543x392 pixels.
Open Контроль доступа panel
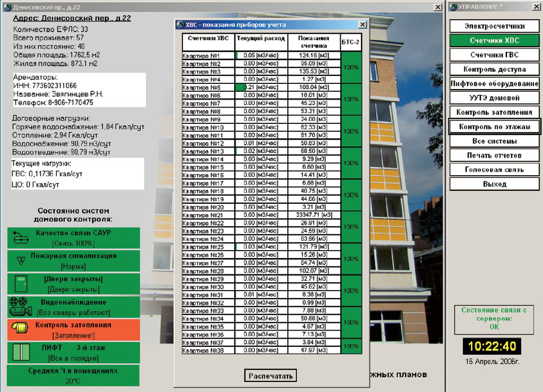click(x=495, y=69)
